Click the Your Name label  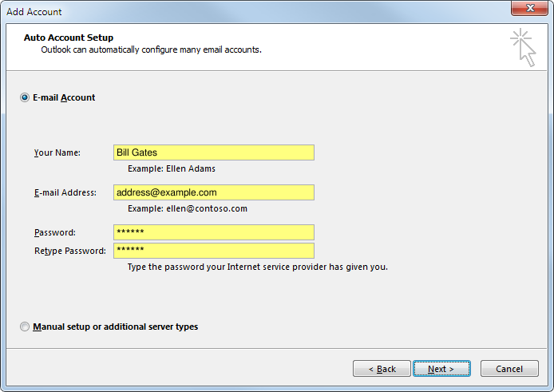(x=57, y=152)
